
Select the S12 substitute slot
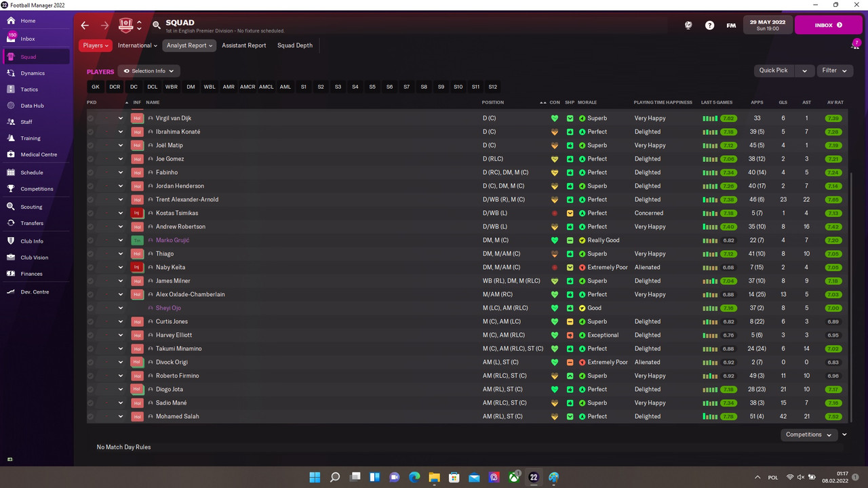[x=493, y=87]
